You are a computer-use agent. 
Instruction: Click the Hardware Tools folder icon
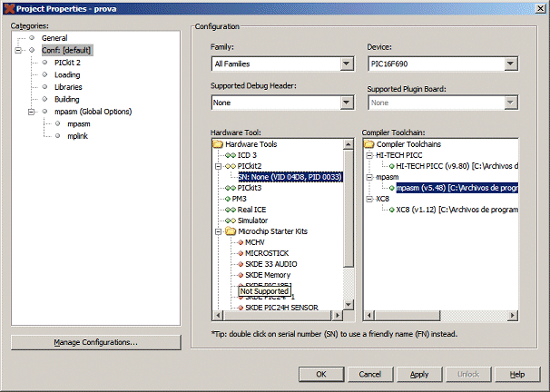(x=217, y=144)
